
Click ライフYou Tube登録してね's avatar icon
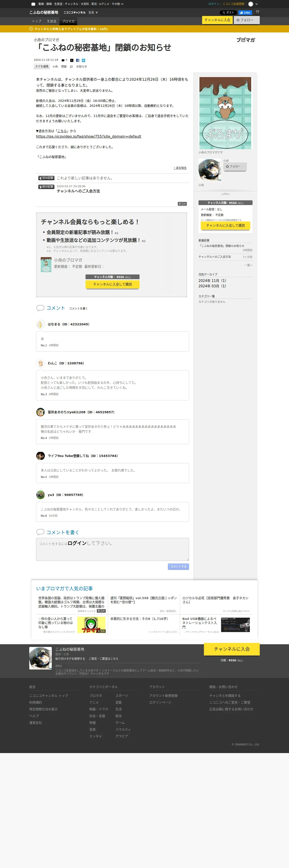[x=40, y=456]
